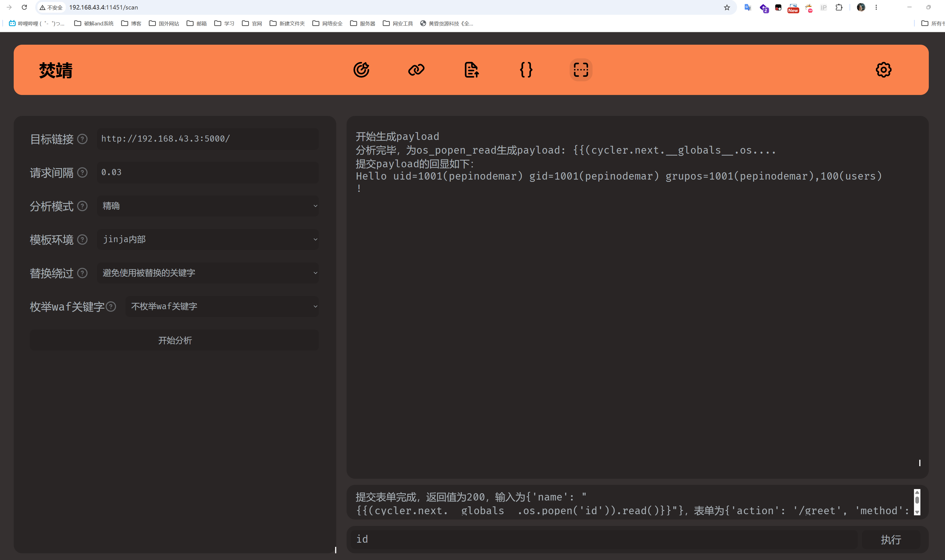Click the 开始分析 button

click(174, 340)
